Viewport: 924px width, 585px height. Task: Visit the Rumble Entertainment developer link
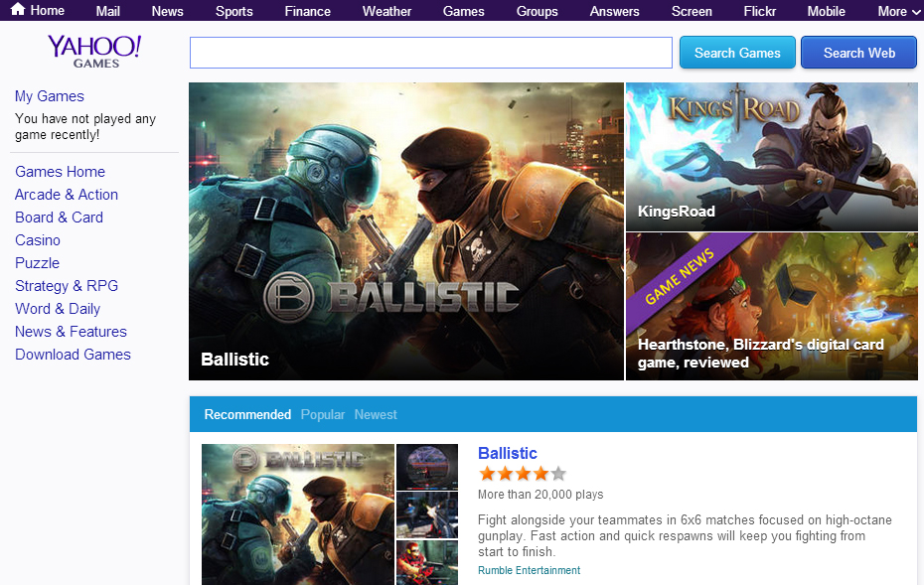click(529, 570)
